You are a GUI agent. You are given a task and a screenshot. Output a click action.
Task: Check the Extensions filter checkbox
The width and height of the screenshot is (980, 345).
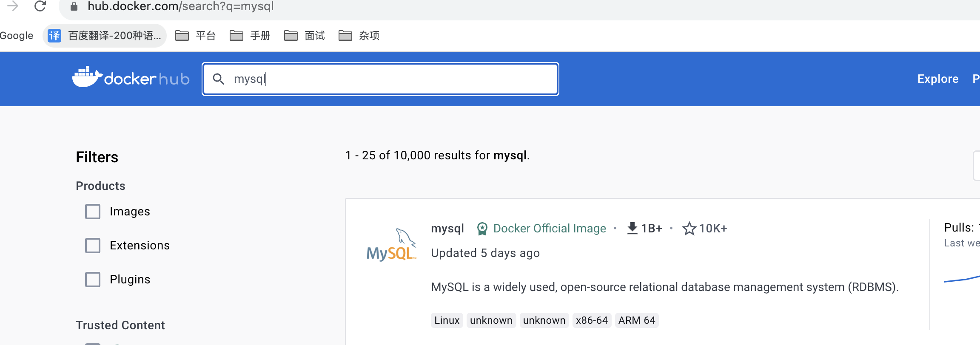tap(93, 246)
